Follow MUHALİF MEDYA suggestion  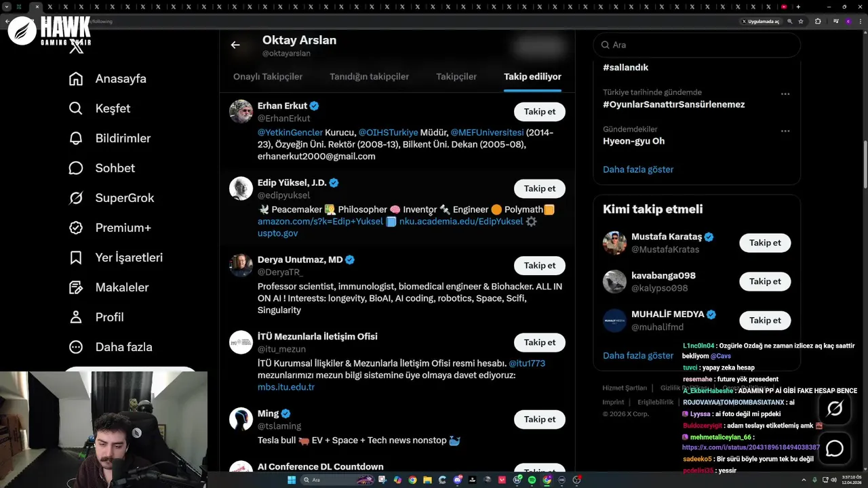click(765, 320)
